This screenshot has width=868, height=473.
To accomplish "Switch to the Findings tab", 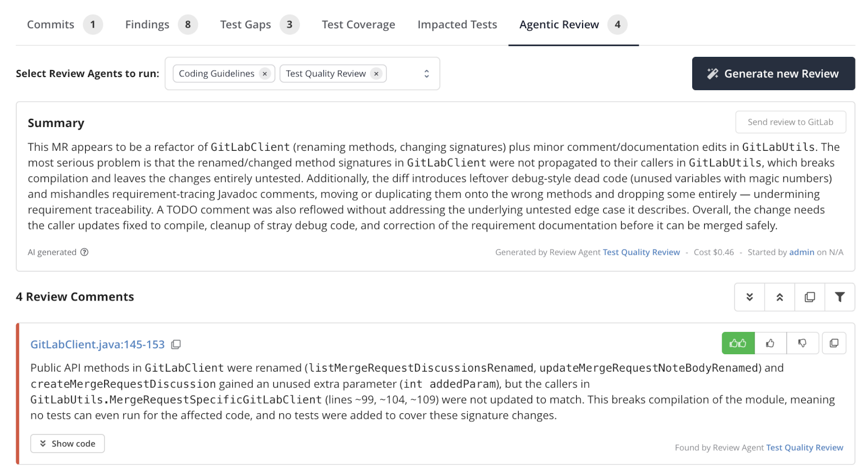I will [161, 24].
